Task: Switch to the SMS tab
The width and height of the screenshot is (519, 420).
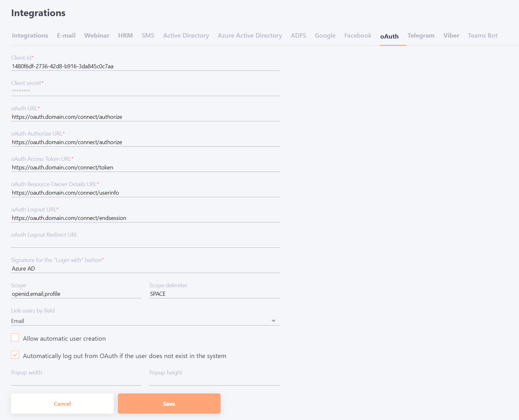Action: 148,35
